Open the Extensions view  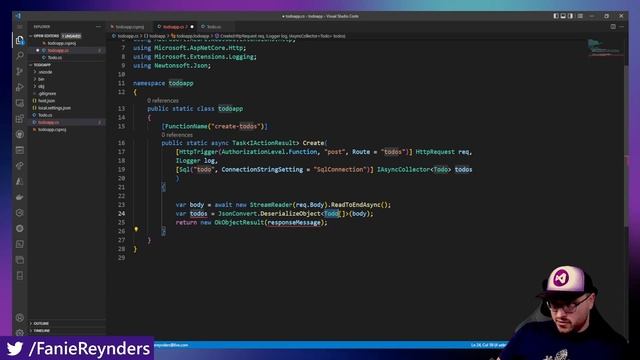[20, 118]
